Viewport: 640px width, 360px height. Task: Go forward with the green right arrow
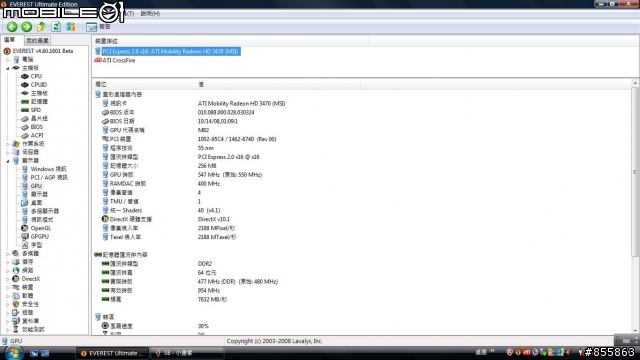pyautogui.click(x=27, y=27)
